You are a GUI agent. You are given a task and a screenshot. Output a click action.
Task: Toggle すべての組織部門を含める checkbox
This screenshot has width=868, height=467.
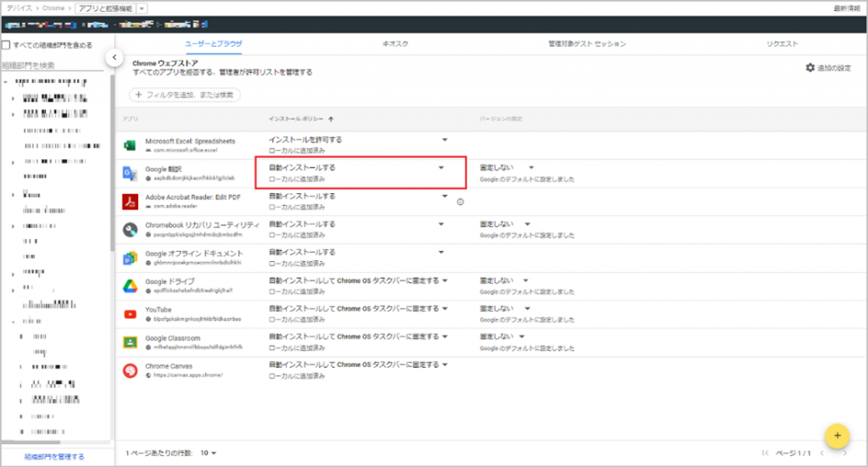click(6, 45)
